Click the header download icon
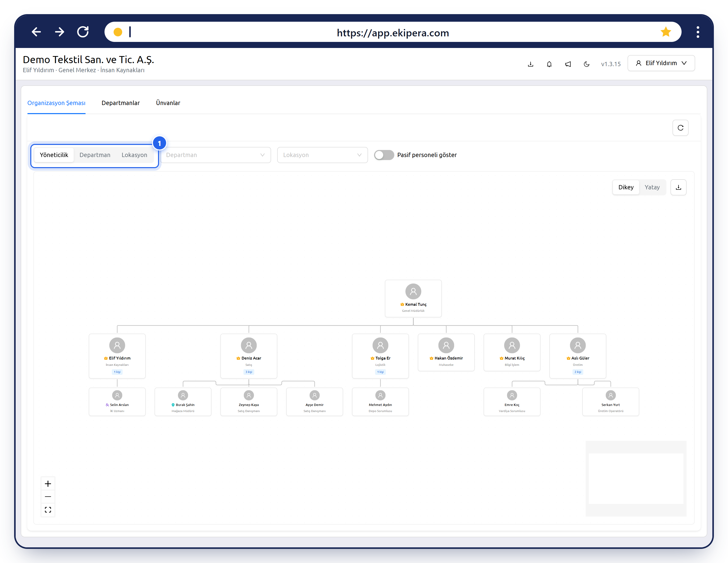728x563 pixels. pyautogui.click(x=530, y=64)
